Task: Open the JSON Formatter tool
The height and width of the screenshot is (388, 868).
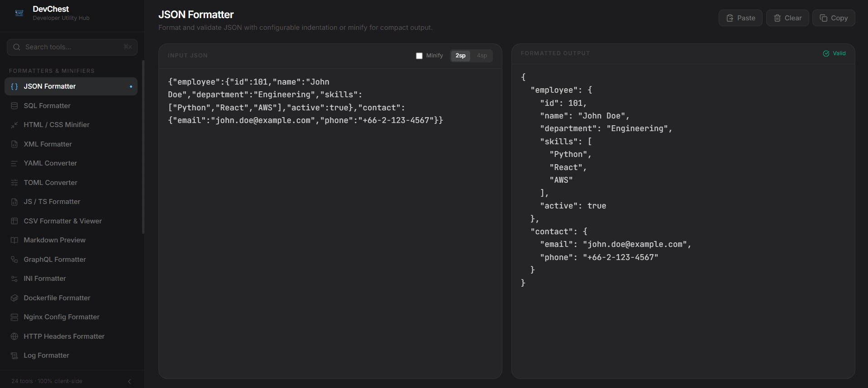Action: pyautogui.click(x=71, y=86)
